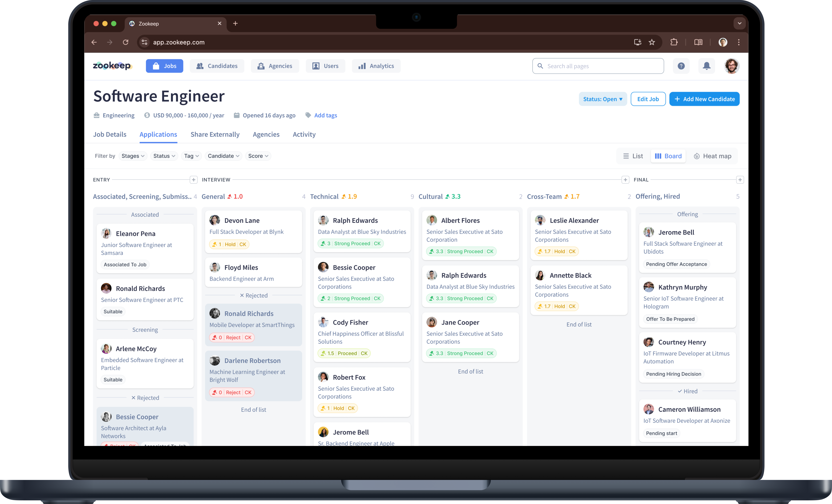Click the Search all pages field
This screenshot has width=832, height=504.
(598, 66)
